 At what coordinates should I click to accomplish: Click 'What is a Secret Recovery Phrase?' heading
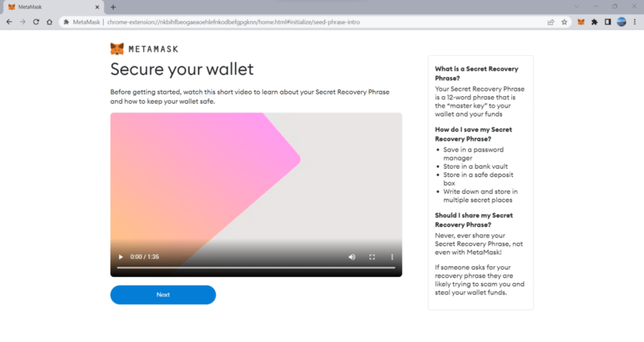point(477,73)
